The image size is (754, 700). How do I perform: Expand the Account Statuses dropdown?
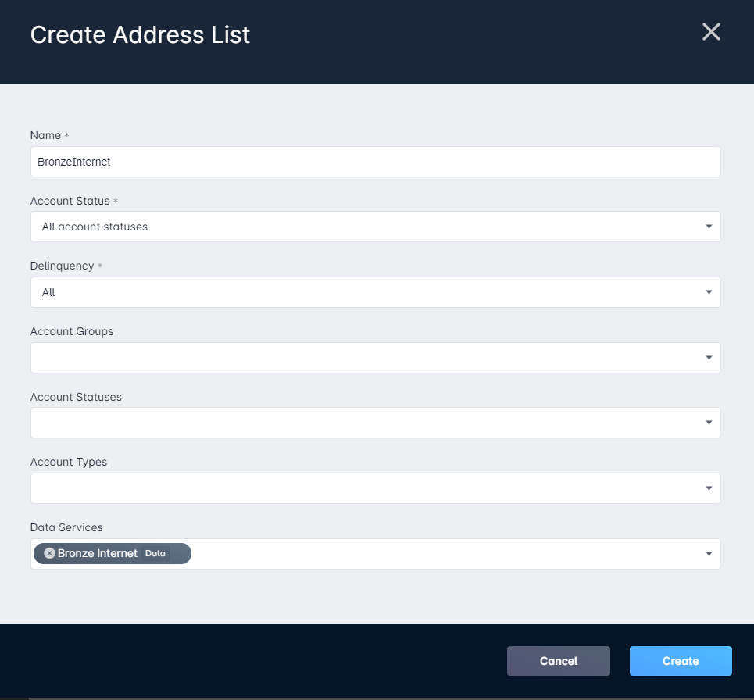(x=376, y=423)
